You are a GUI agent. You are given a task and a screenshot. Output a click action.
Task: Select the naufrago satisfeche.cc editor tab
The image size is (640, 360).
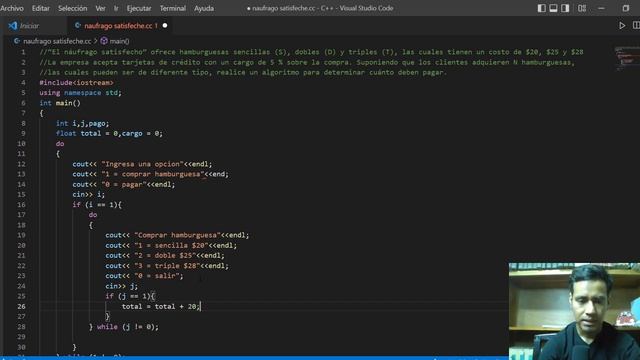click(120, 26)
